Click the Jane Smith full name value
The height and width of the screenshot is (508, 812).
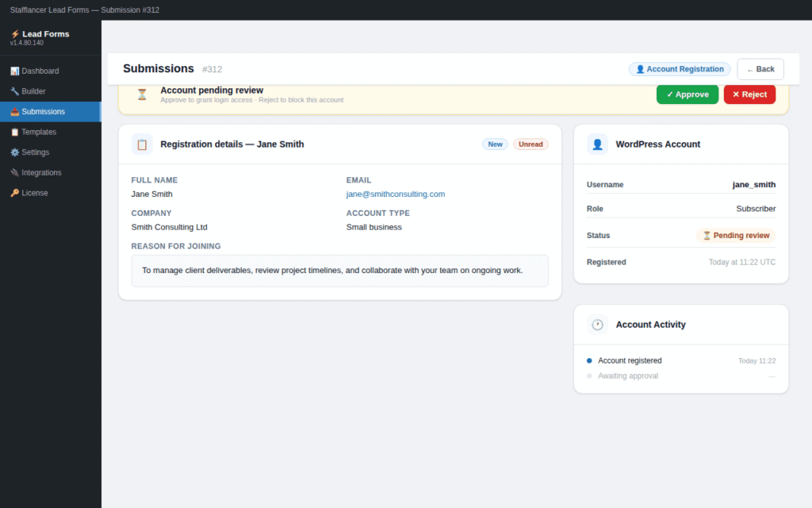(x=151, y=194)
